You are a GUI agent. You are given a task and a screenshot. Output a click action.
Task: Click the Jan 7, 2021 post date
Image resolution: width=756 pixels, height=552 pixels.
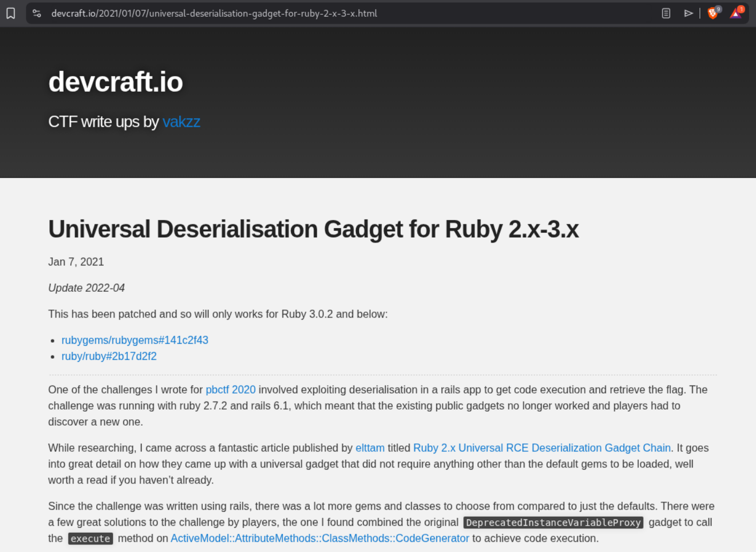pos(76,262)
